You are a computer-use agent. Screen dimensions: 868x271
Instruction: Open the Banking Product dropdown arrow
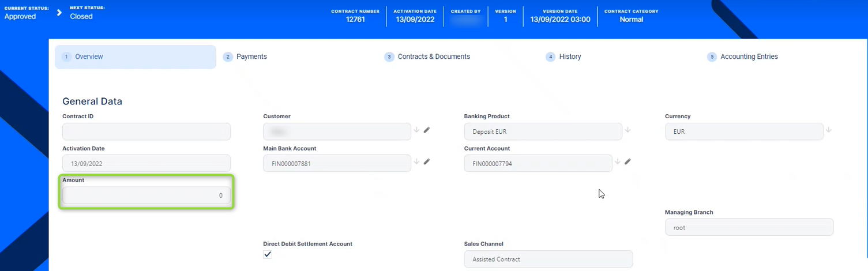(628, 130)
